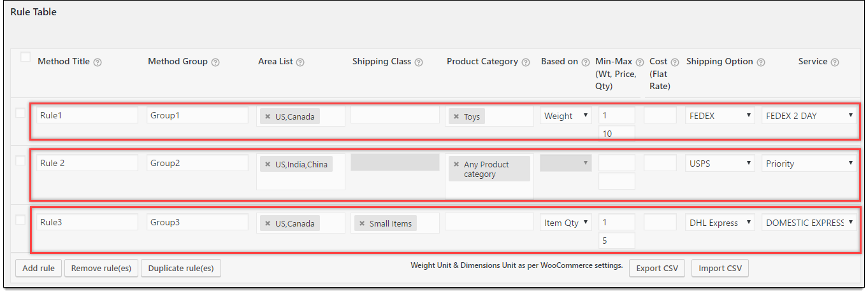This screenshot has width=868, height=294.
Task: Focus the Rule 2 method title field
Action: pos(87,163)
